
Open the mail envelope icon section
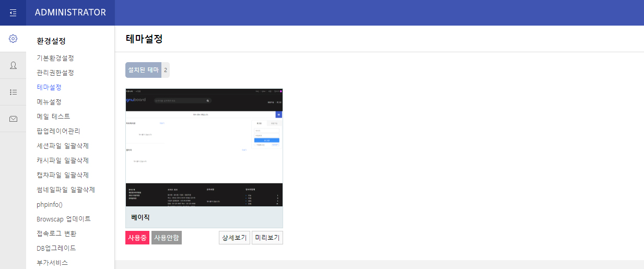13,119
